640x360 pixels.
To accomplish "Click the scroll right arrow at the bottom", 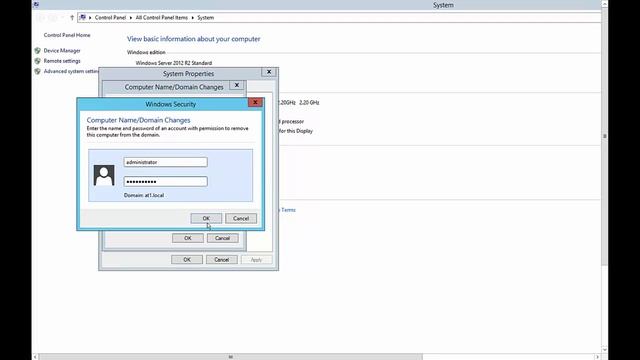I will pos(598,357).
